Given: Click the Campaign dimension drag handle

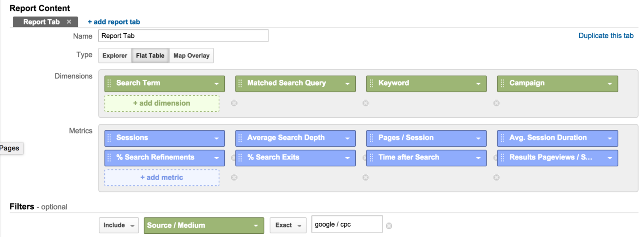Looking at the screenshot, I should (x=502, y=83).
